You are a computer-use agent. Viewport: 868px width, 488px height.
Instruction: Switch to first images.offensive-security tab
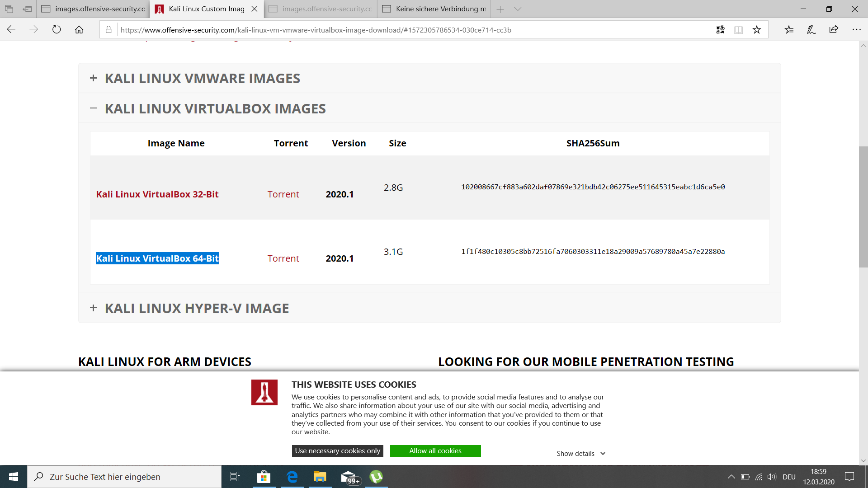point(95,9)
